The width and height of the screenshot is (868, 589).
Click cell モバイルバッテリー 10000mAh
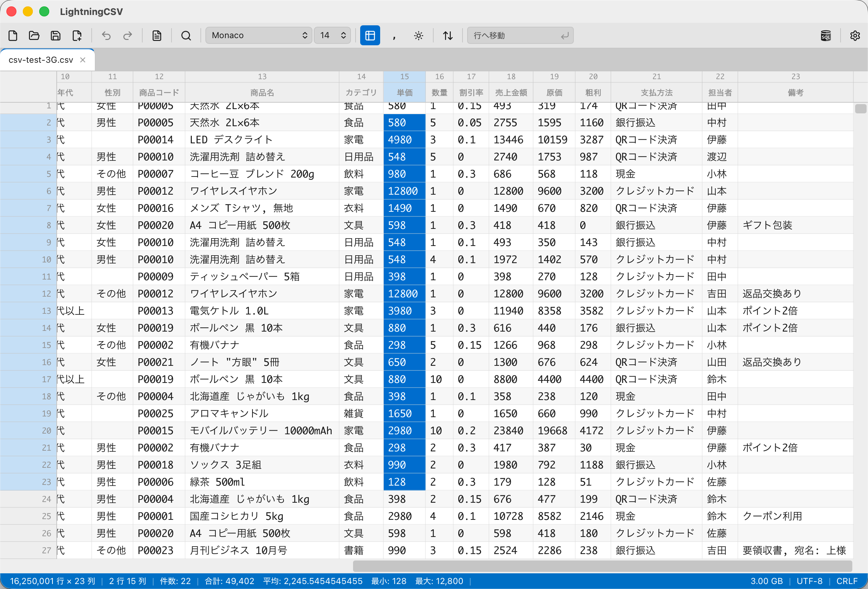[x=262, y=431]
